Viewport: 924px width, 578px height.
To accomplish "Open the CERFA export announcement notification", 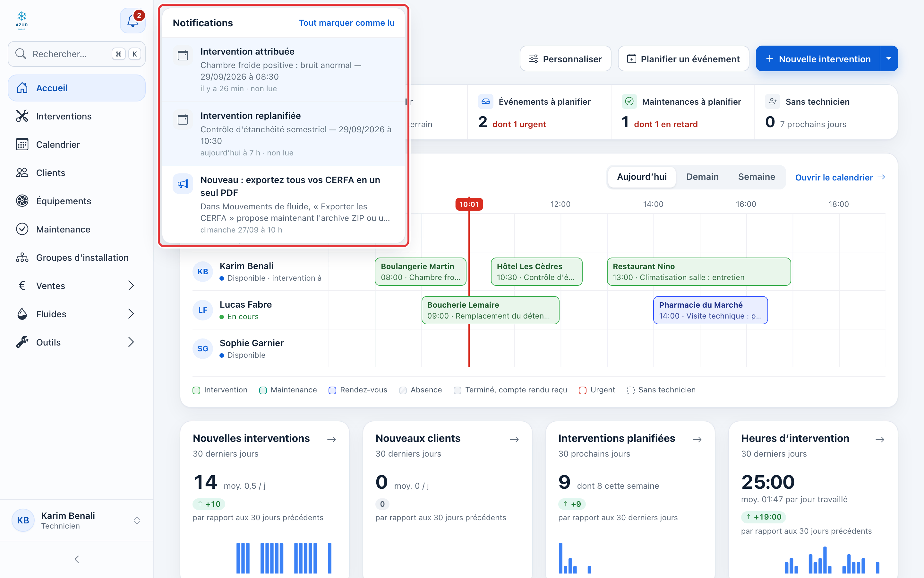I will coord(283,204).
